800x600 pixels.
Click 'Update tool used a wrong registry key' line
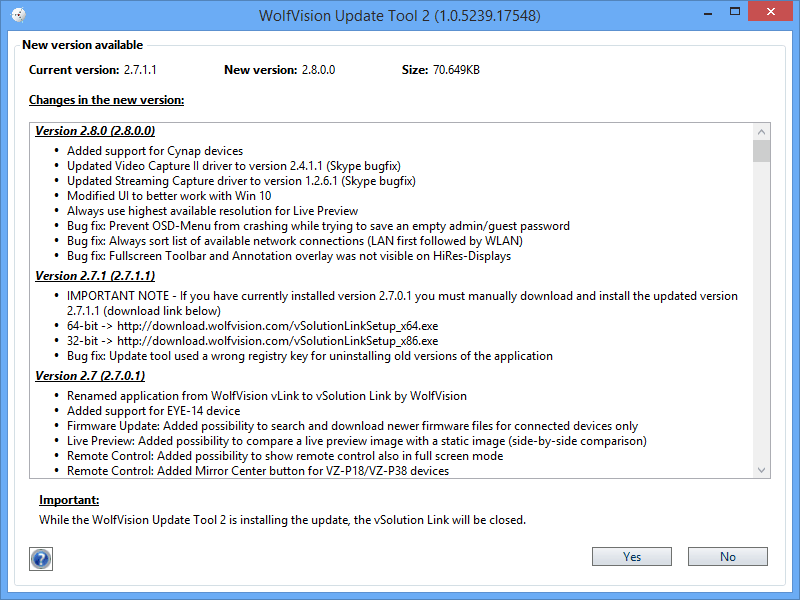tap(310, 356)
